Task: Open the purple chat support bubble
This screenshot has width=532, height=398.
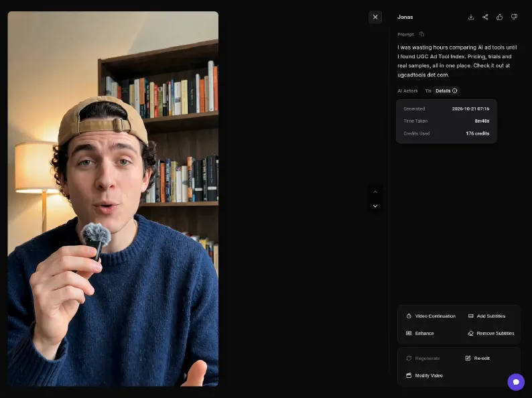Action: [x=516, y=382]
